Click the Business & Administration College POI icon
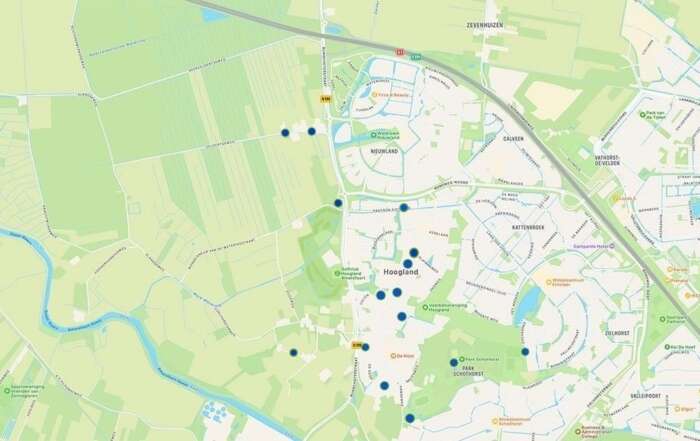This screenshot has height=441, width=700. coord(578,431)
